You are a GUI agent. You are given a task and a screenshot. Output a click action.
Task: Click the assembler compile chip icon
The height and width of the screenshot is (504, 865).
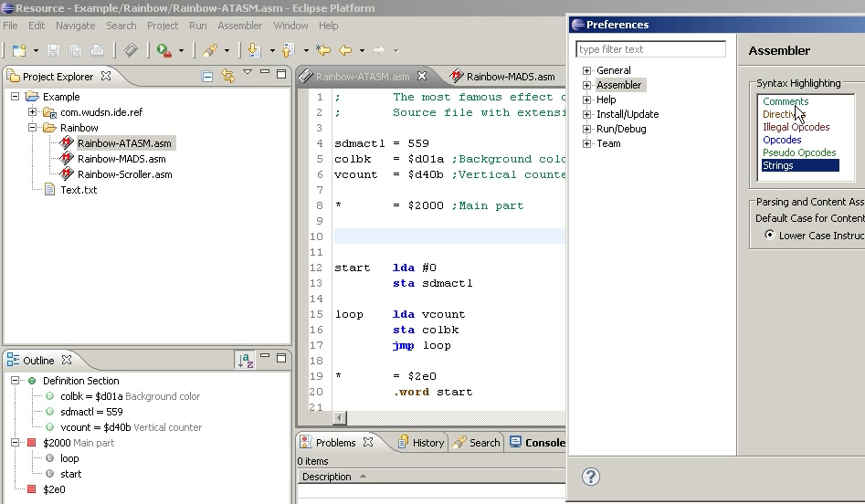pyautogui.click(x=131, y=51)
